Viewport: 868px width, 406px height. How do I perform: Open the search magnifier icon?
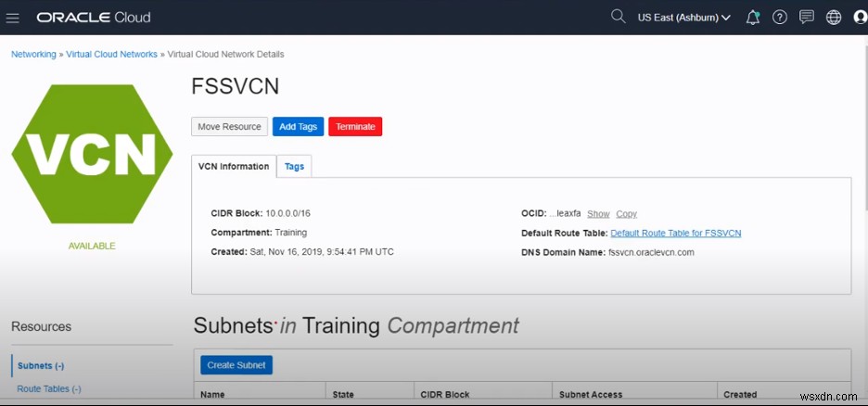(x=618, y=17)
